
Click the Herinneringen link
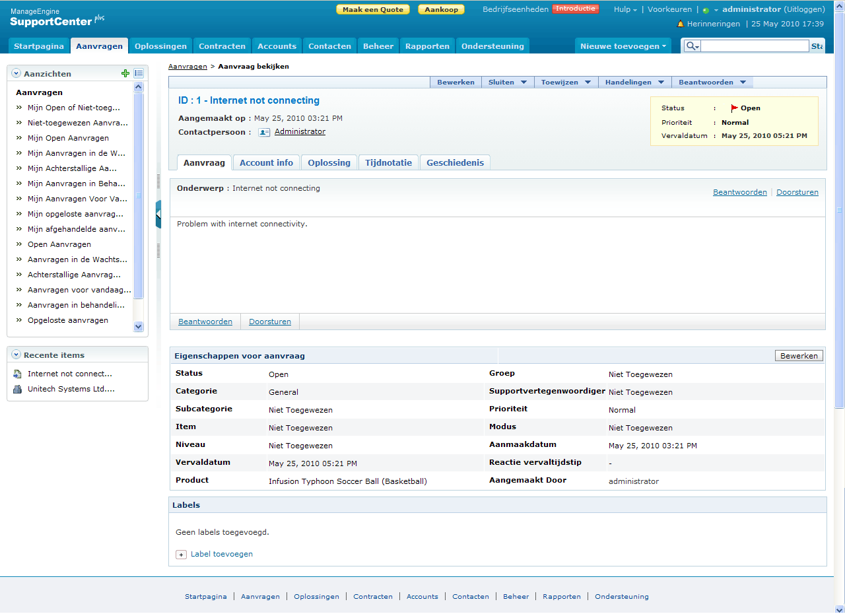[x=714, y=24]
